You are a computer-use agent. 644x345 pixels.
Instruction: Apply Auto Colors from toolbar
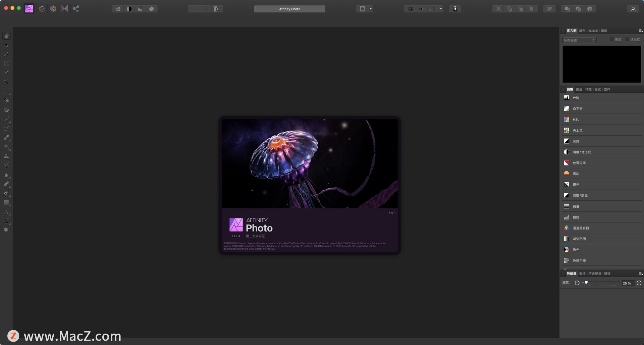[140, 9]
